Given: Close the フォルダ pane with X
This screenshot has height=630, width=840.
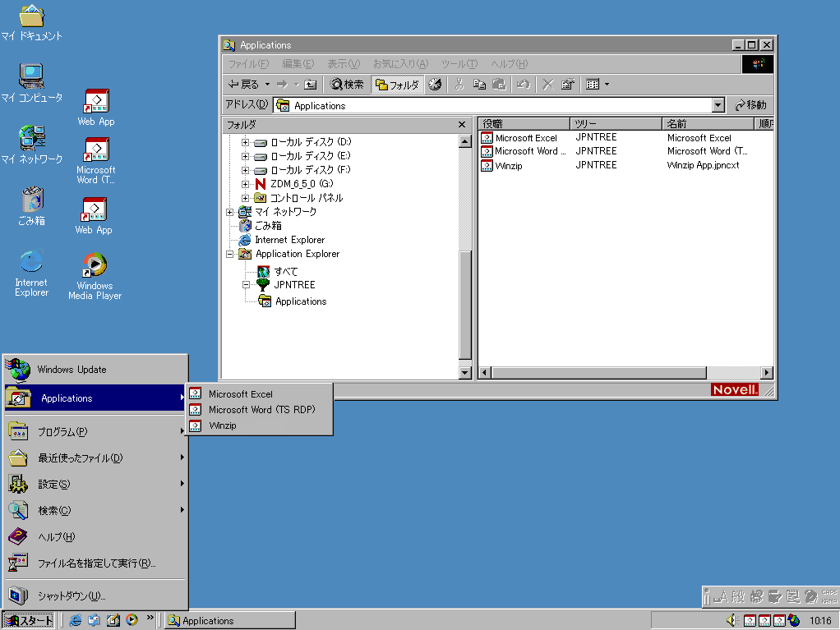Looking at the screenshot, I should pyautogui.click(x=462, y=125).
